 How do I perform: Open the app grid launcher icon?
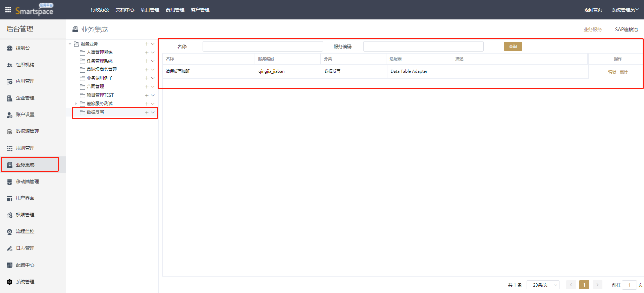tap(8, 10)
